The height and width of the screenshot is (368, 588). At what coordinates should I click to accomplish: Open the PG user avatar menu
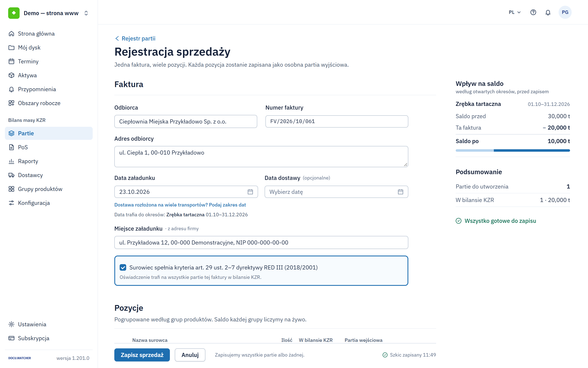point(565,12)
